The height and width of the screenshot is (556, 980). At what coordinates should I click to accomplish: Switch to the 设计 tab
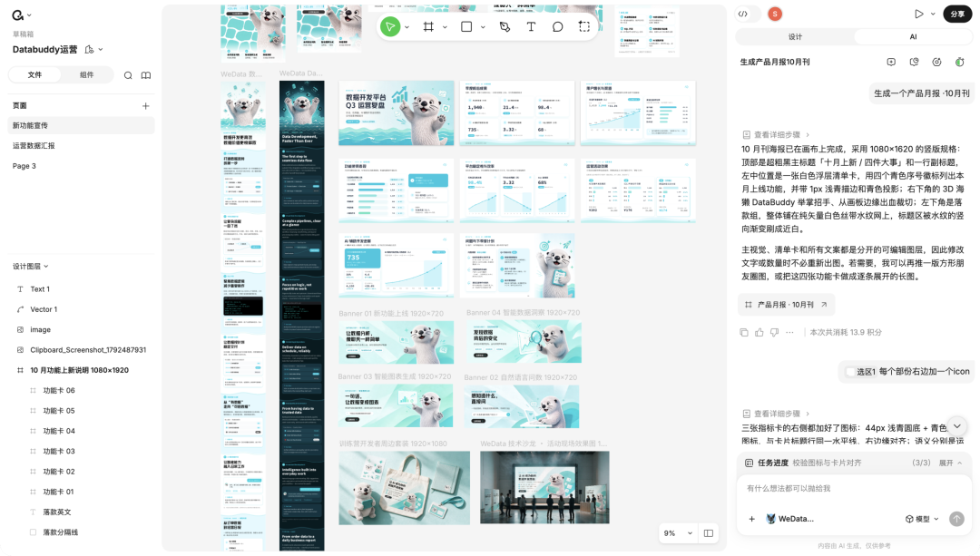795,37
